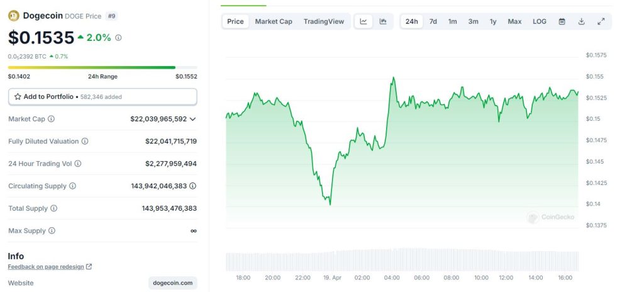
Task: Click the info icon beside Circulating Supply label
Action: 72,186
